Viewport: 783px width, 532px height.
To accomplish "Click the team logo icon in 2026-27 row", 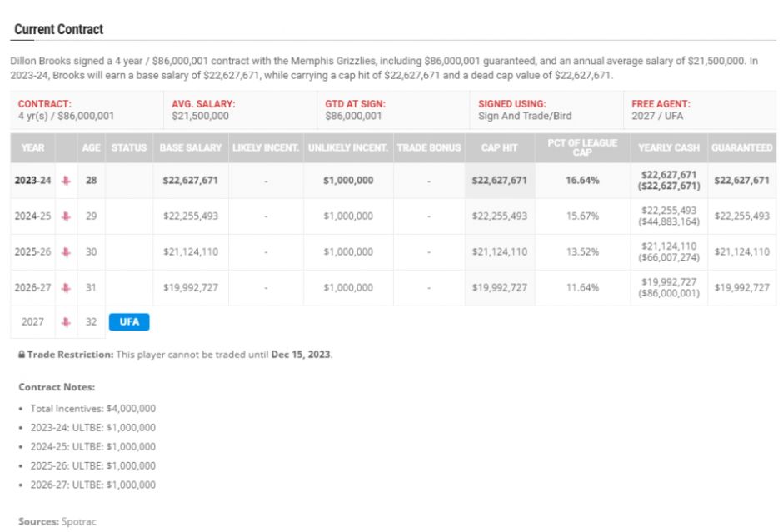I will coord(66,288).
